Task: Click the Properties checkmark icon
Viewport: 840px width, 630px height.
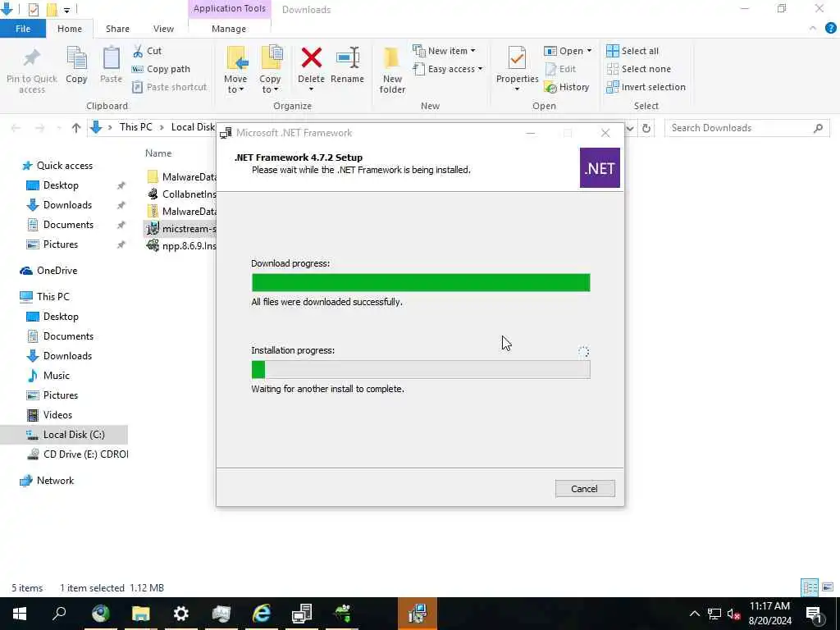Action: [x=517, y=58]
